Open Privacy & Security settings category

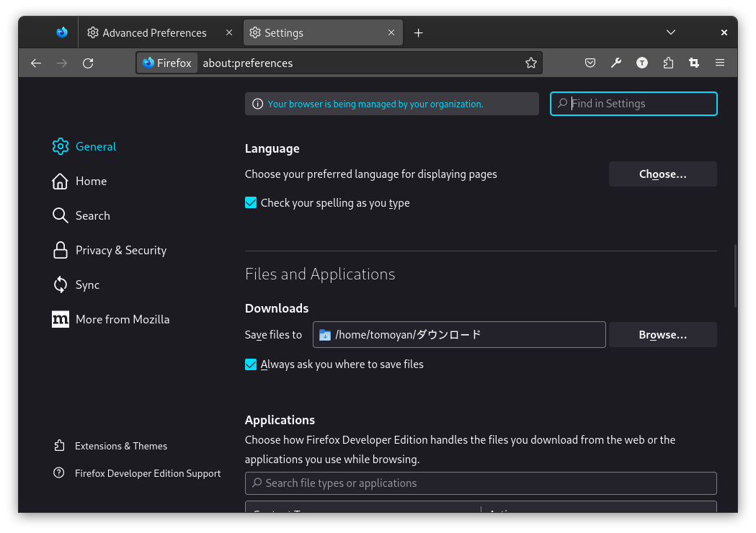pos(120,250)
